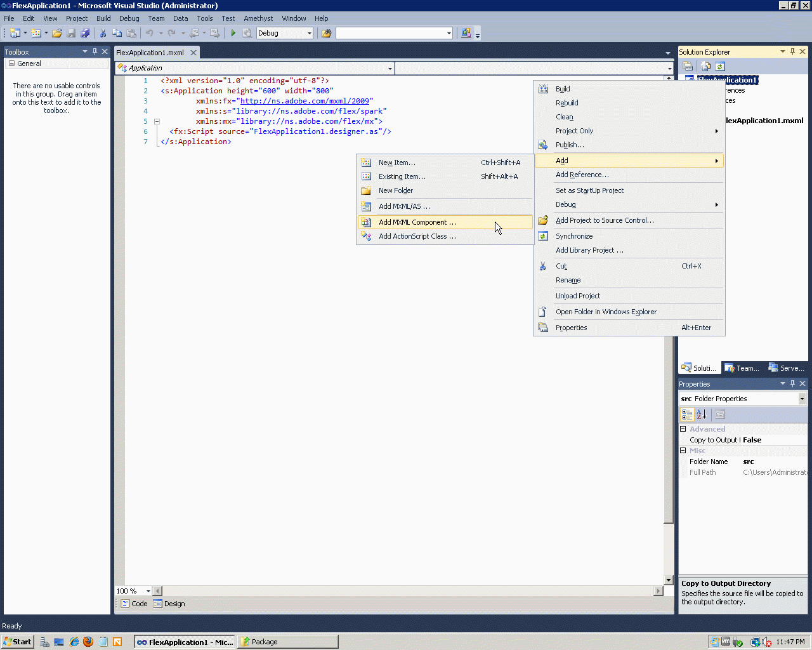This screenshot has width=812, height=650.
Task: Close the FlexApplication1.mxml tab
Action: pos(193,53)
